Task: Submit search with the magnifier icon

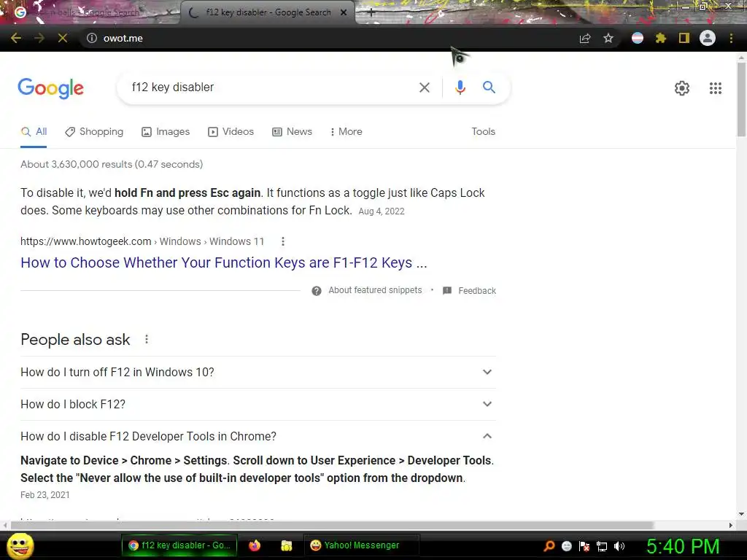Action: pyautogui.click(x=489, y=87)
